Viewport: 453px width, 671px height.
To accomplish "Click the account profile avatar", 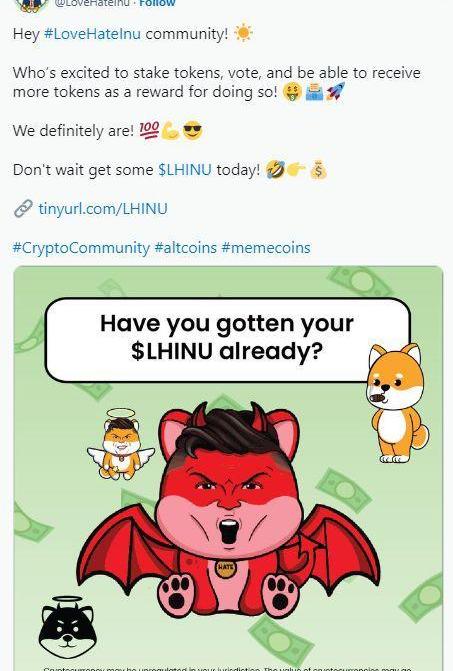I will tap(31, 4).
